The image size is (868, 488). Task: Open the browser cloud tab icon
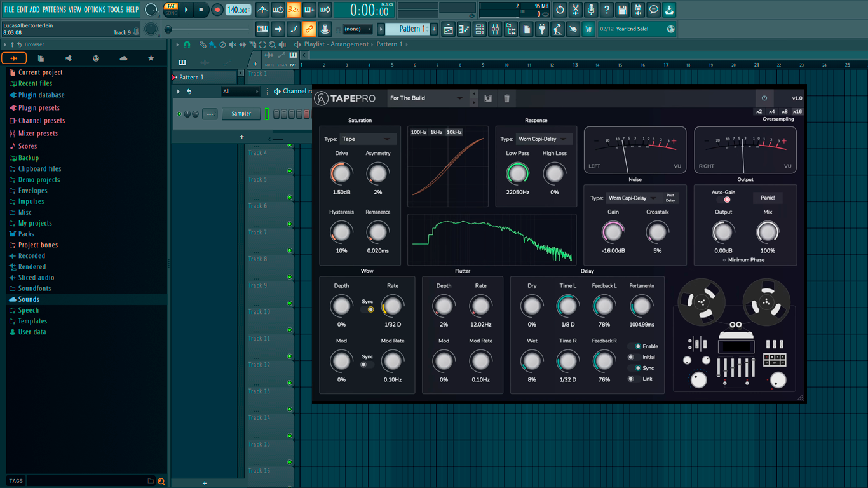click(x=123, y=58)
